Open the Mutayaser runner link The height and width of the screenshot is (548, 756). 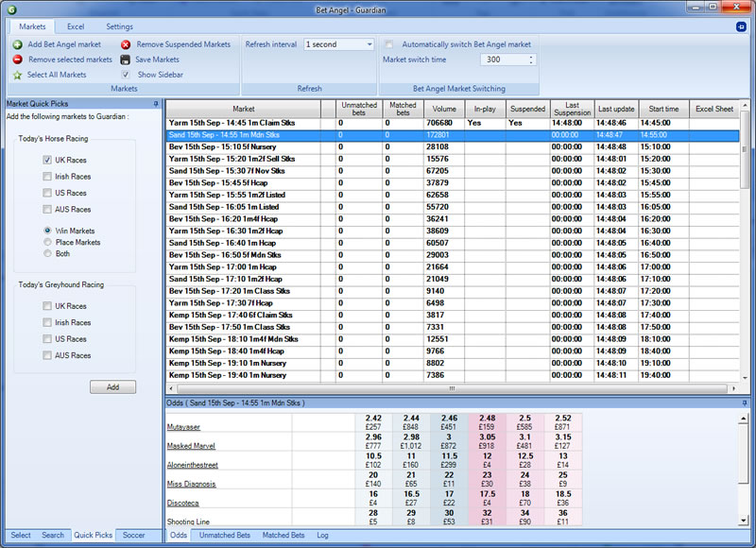(x=183, y=427)
